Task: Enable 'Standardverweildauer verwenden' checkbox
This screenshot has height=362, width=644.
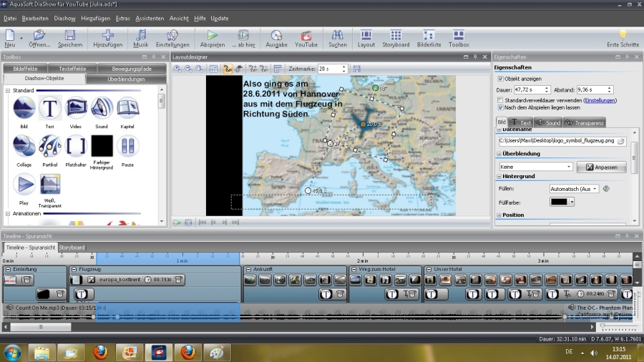Action: [499, 101]
